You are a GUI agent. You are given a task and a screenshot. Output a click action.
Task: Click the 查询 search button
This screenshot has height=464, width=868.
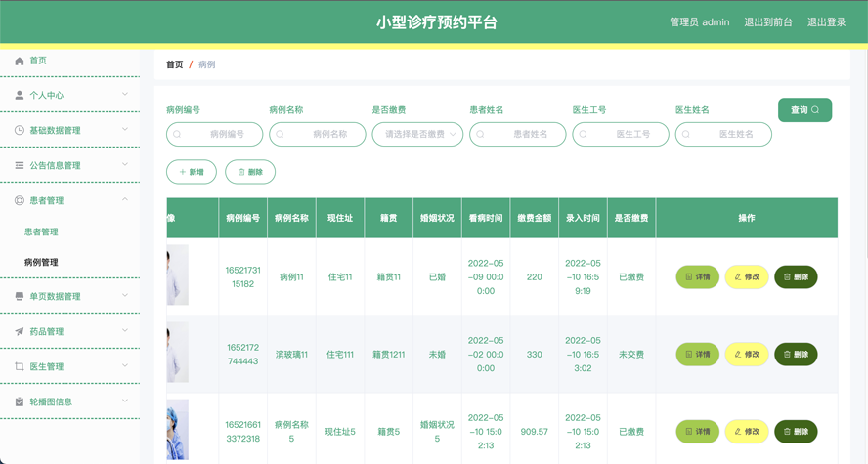click(x=804, y=110)
